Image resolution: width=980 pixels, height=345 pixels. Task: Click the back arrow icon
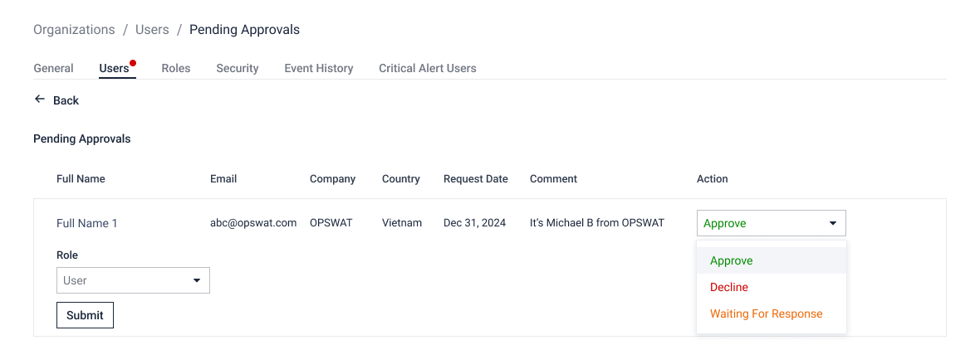(40, 100)
